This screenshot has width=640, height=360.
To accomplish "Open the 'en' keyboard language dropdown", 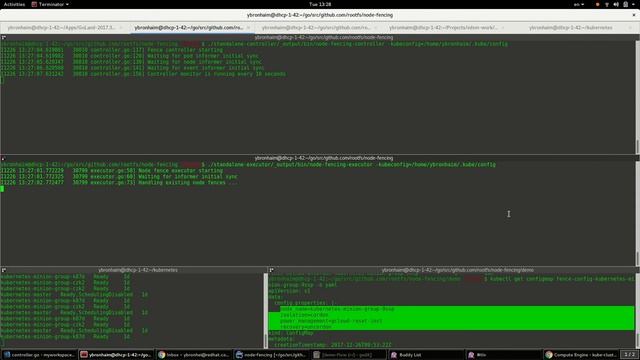I will (579, 4).
